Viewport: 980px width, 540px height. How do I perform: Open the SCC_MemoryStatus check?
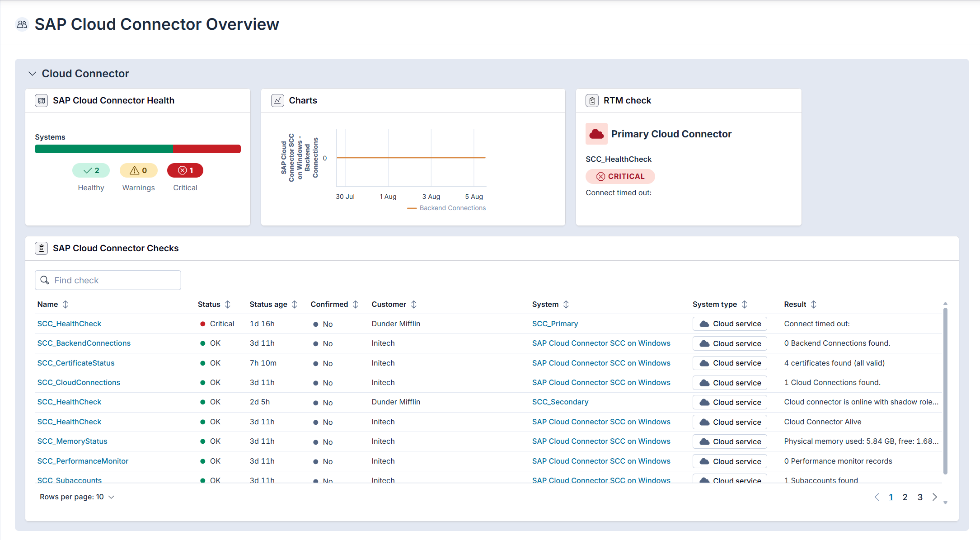72,441
